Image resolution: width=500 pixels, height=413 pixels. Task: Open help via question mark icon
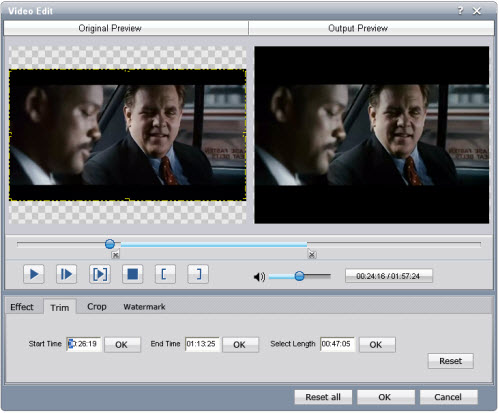pos(460,11)
